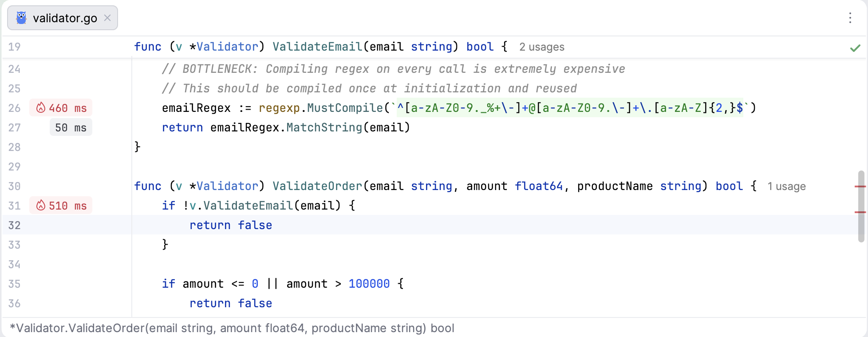Click the ValidateOrder function name on line 30
The width and height of the screenshot is (868, 337).
pos(317,186)
